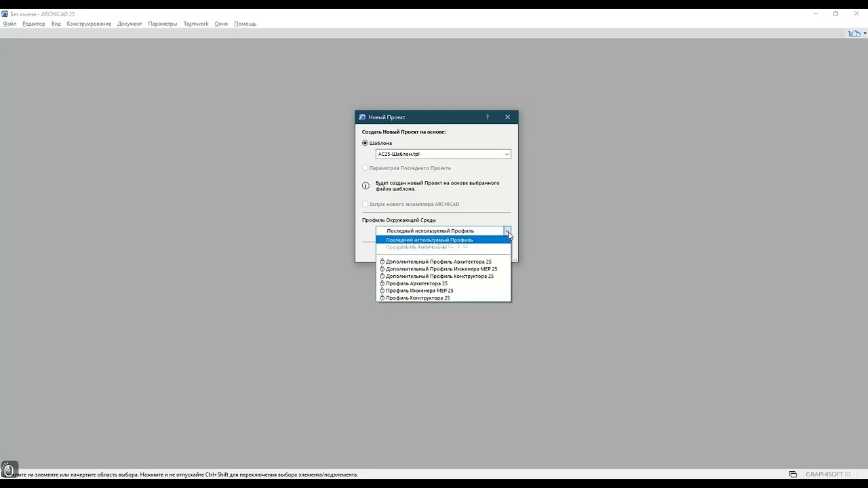This screenshot has height=488, width=868.
Task: Pick Дополнительный Профиль Конструктора 25
Action: pos(443,277)
